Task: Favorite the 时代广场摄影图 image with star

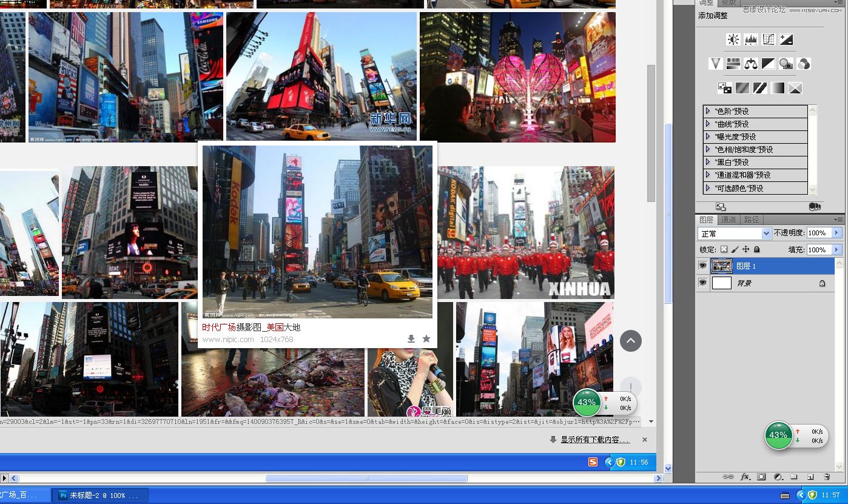Action: point(426,338)
